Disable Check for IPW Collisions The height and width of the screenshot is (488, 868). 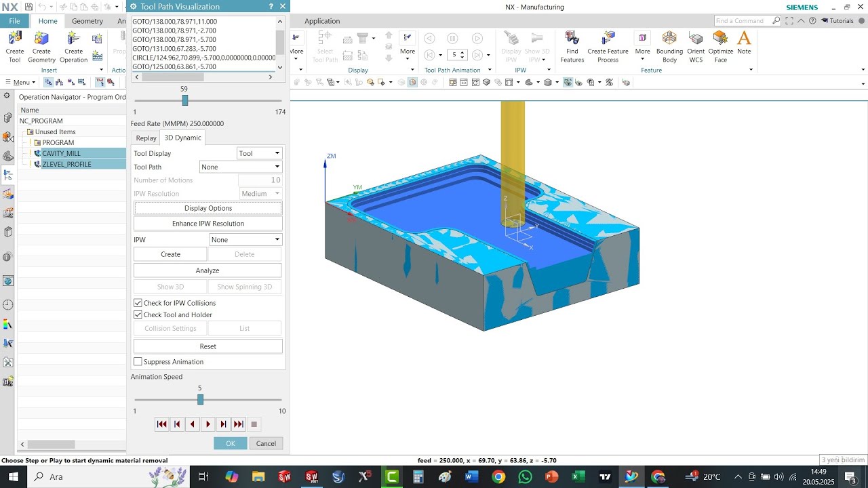tap(138, 303)
